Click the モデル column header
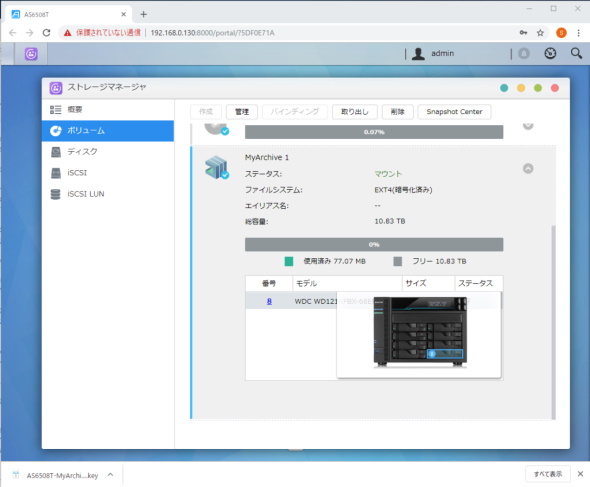This screenshot has height=487, width=590. 347,283
